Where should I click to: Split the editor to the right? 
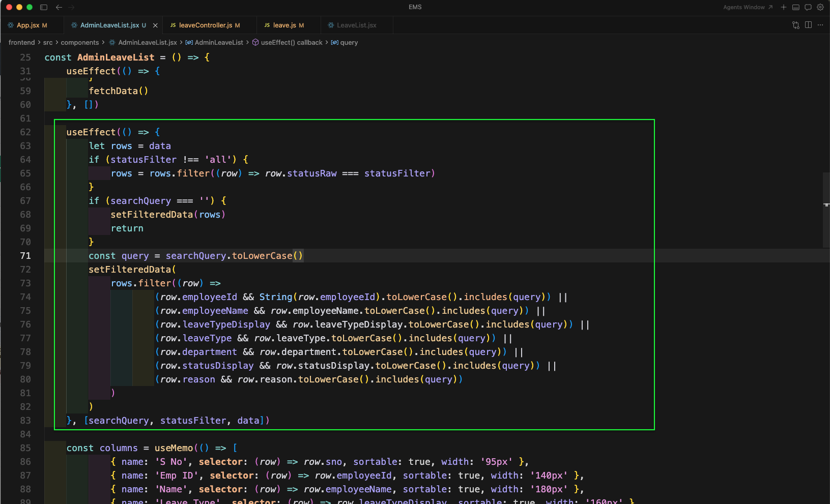click(x=808, y=25)
